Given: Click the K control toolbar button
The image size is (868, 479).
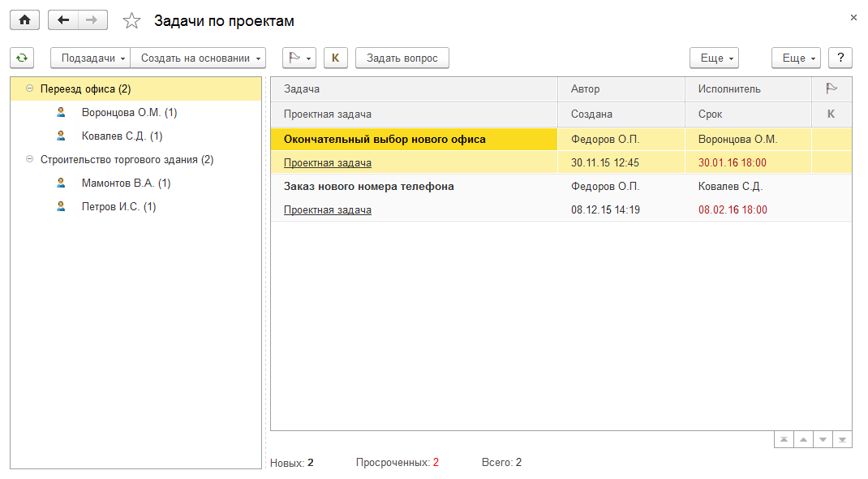Looking at the screenshot, I should [335, 58].
